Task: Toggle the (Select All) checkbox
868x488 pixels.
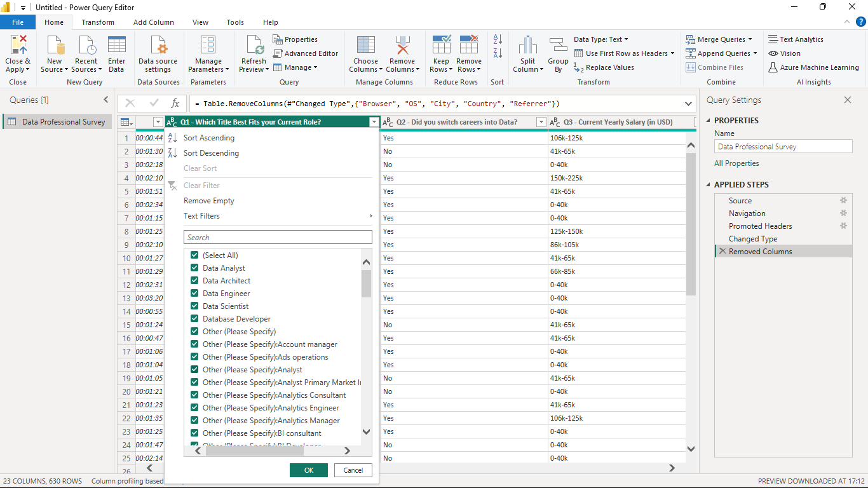Action: click(x=194, y=255)
